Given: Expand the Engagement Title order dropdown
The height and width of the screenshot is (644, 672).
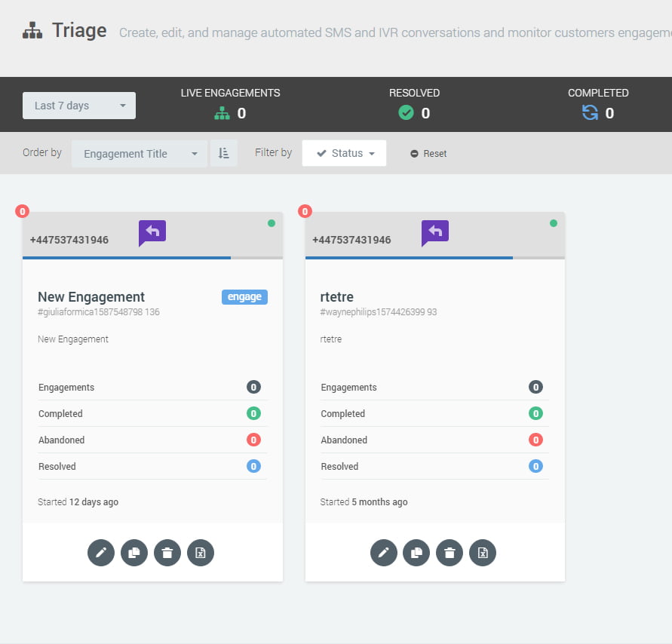Looking at the screenshot, I should [x=140, y=153].
